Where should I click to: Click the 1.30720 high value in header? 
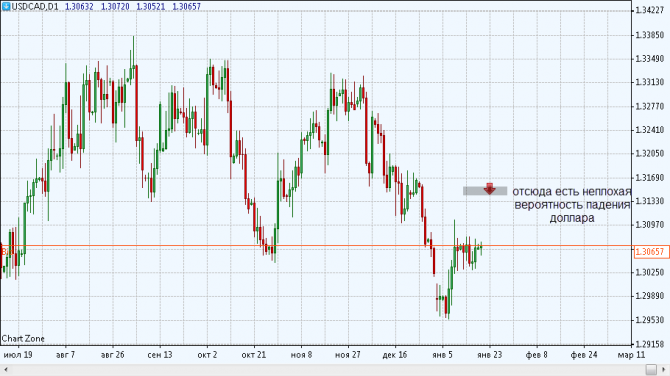point(115,6)
